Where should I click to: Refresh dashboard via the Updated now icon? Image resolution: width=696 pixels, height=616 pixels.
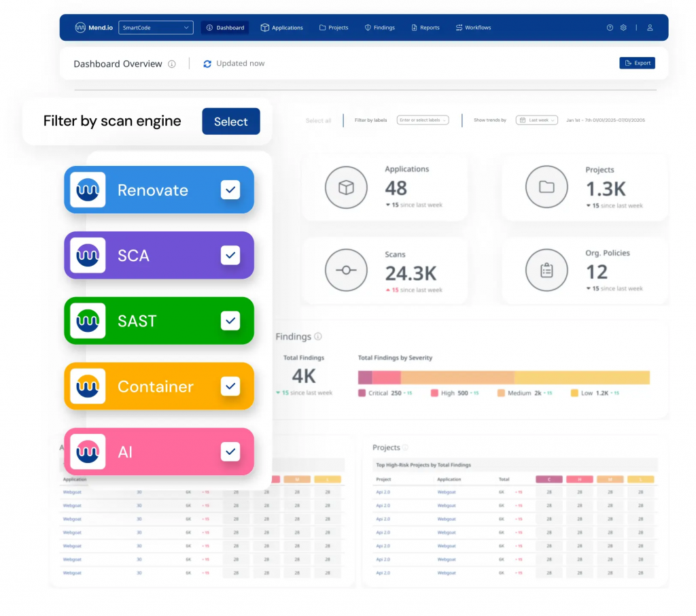[207, 63]
